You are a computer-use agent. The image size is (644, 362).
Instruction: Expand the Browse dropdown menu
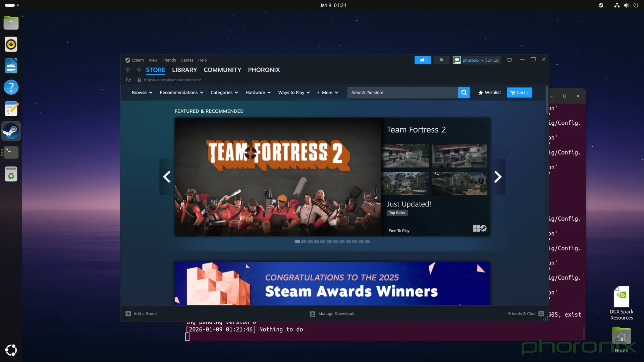[142, 93]
